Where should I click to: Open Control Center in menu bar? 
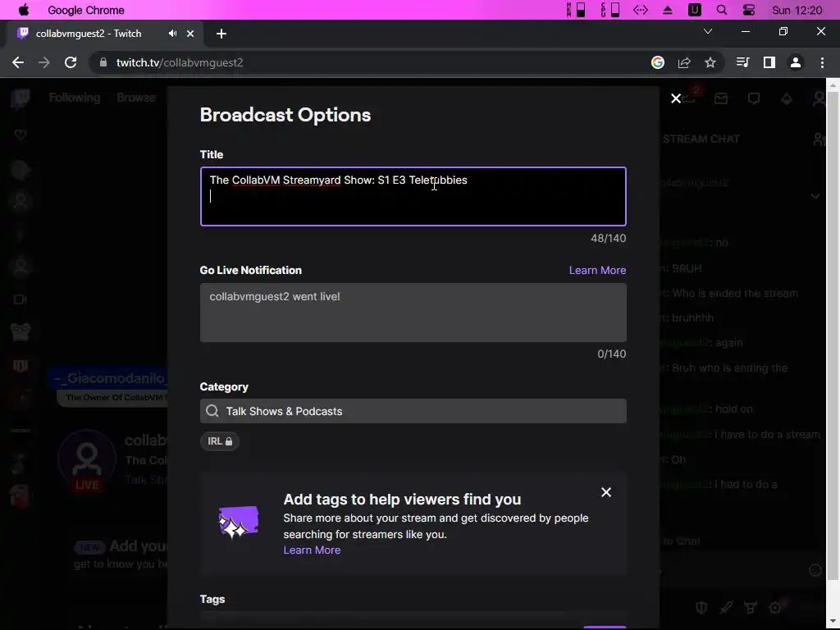pyautogui.click(x=749, y=10)
